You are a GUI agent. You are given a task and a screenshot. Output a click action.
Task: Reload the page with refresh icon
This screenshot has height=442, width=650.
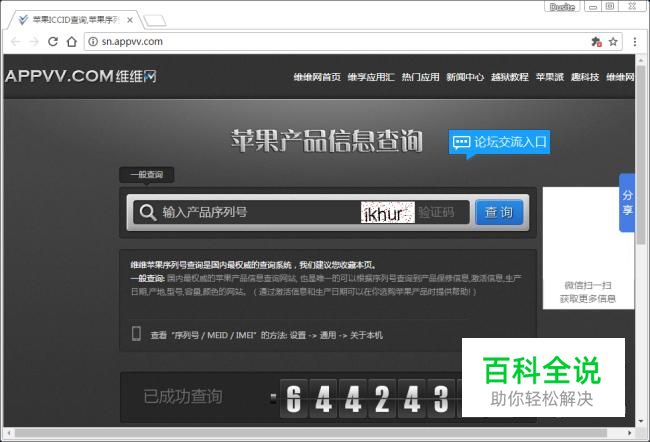click(53, 41)
